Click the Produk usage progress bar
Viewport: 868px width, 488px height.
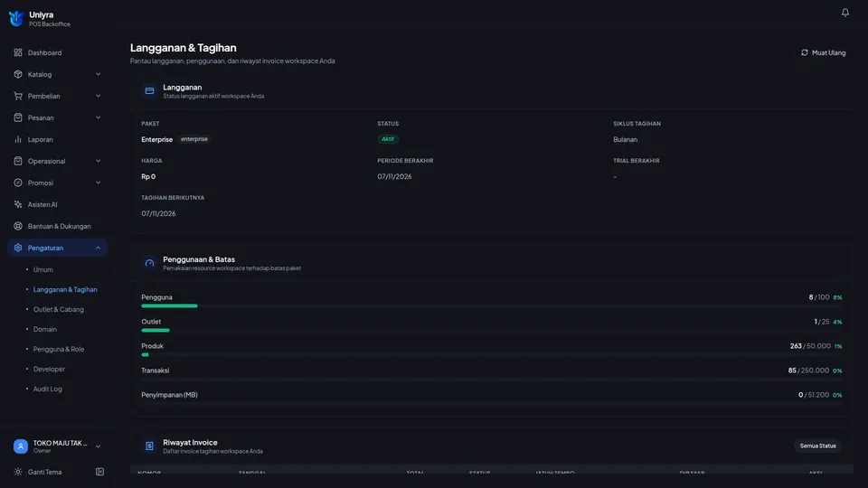[x=492, y=354]
